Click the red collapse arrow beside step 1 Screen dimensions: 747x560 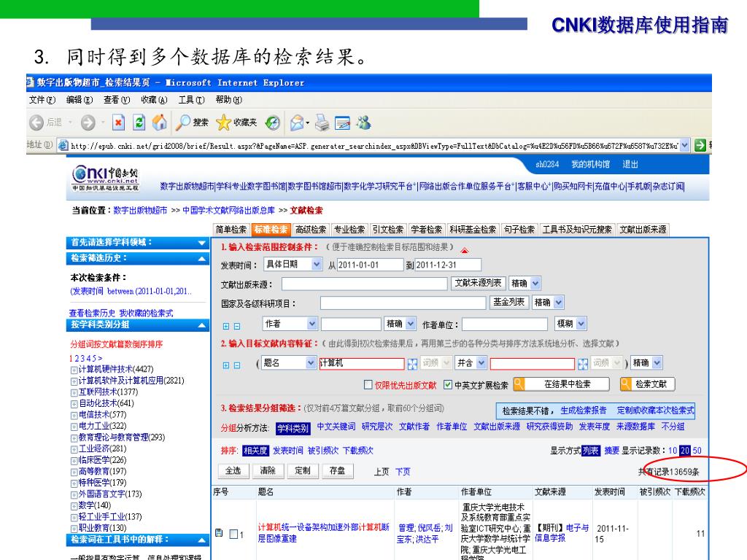[x=465, y=251]
